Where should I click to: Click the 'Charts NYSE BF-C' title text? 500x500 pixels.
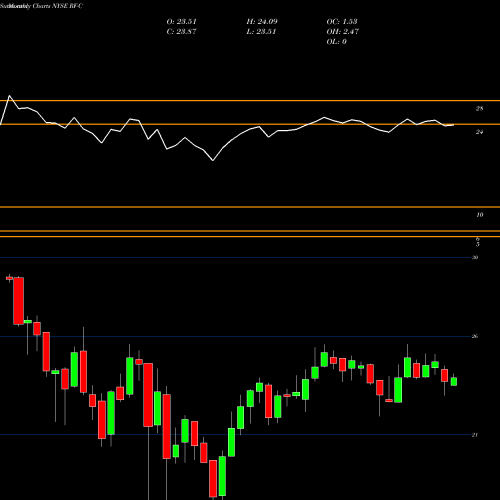tap(58, 6)
